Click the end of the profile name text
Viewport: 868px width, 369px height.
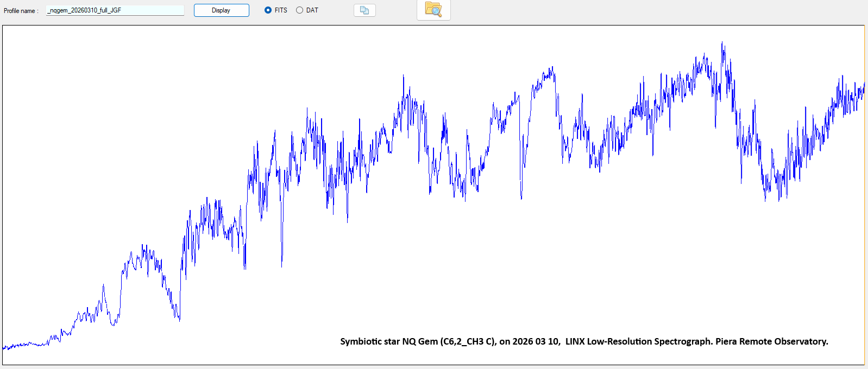tap(121, 10)
